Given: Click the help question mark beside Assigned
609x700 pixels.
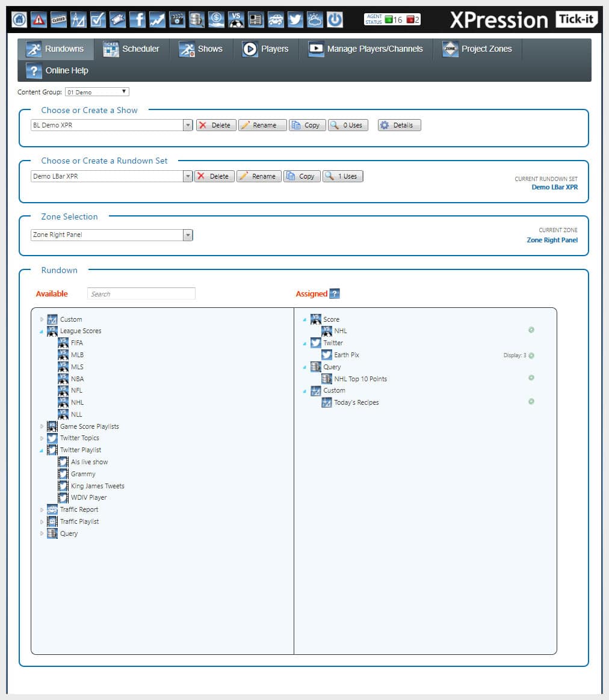Looking at the screenshot, I should (x=334, y=293).
